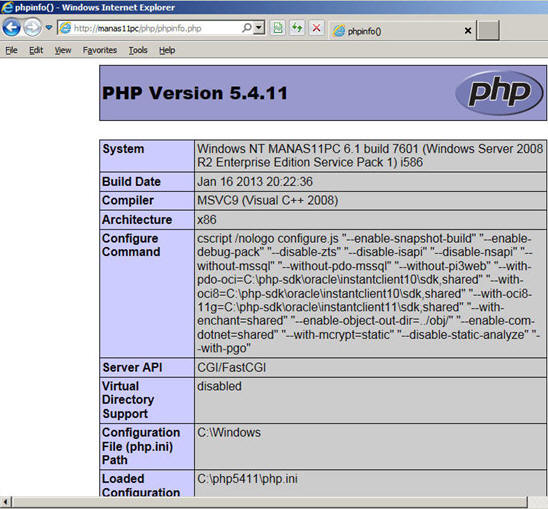Click the horizontal scrollbar left arrow
Image resolution: width=548 pixels, height=509 pixels.
pos(5,502)
